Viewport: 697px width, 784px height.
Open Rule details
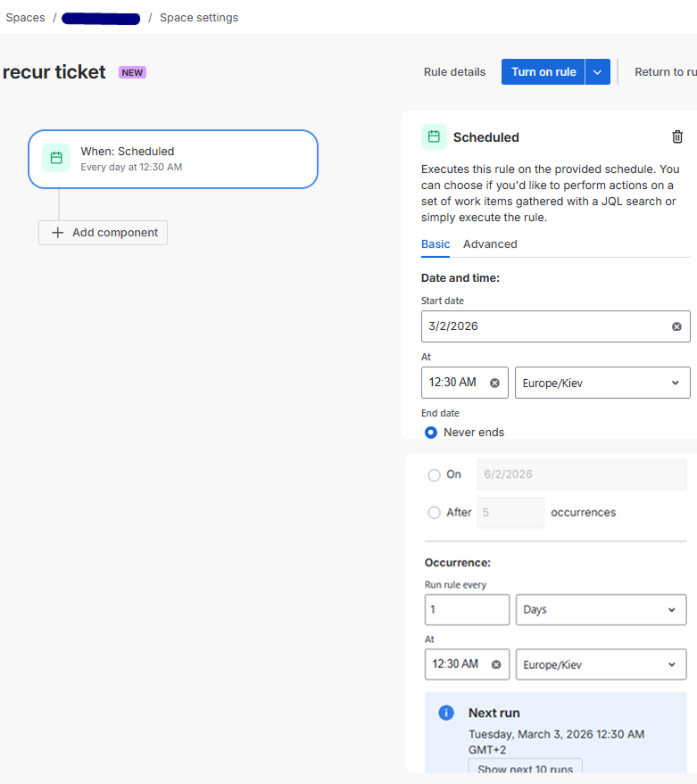click(x=454, y=72)
